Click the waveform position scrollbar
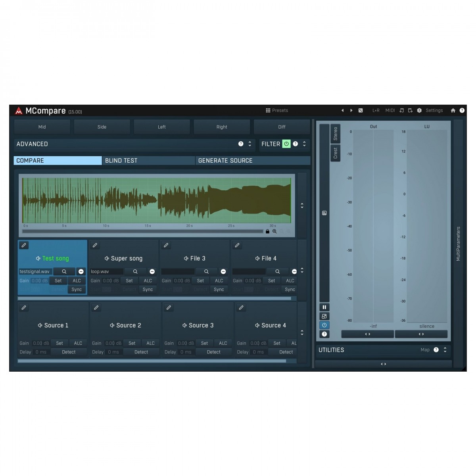 (x=142, y=231)
